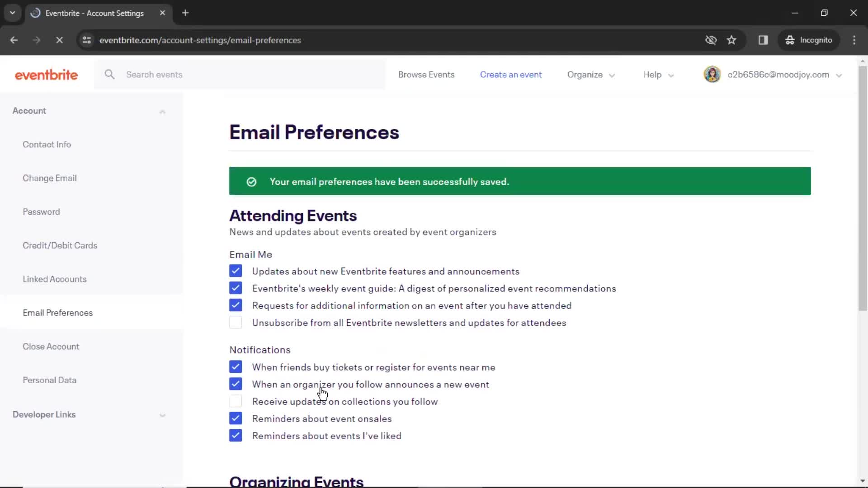Click the Eventbrite logo
The height and width of the screenshot is (488, 868).
pyautogui.click(x=46, y=75)
